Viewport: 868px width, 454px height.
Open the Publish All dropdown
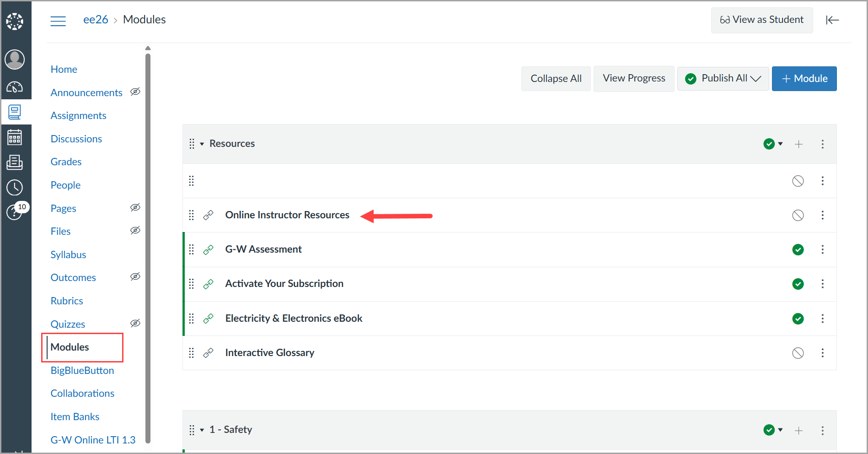click(x=723, y=79)
